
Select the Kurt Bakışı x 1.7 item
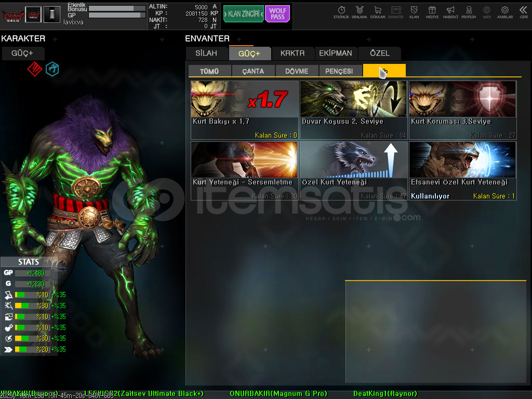pos(245,110)
